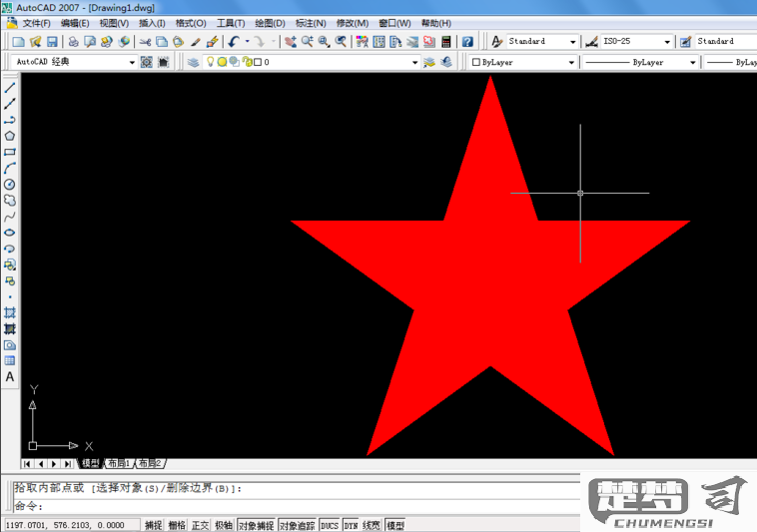
Task: Open the 视图(V) menu
Action: tap(114, 23)
